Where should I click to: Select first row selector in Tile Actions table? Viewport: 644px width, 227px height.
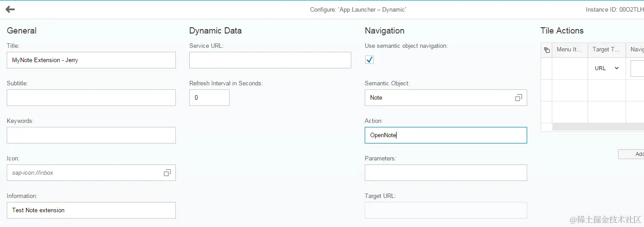click(x=546, y=68)
